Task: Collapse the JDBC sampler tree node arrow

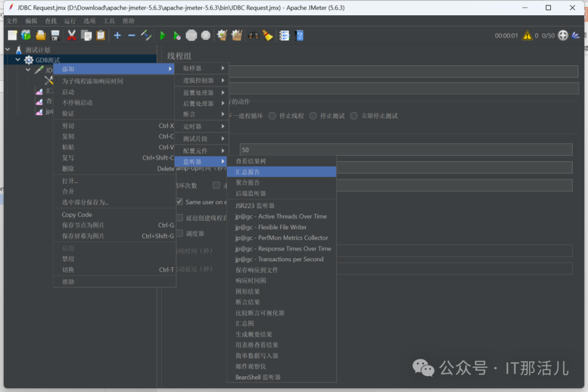Action: [x=28, y=70]
